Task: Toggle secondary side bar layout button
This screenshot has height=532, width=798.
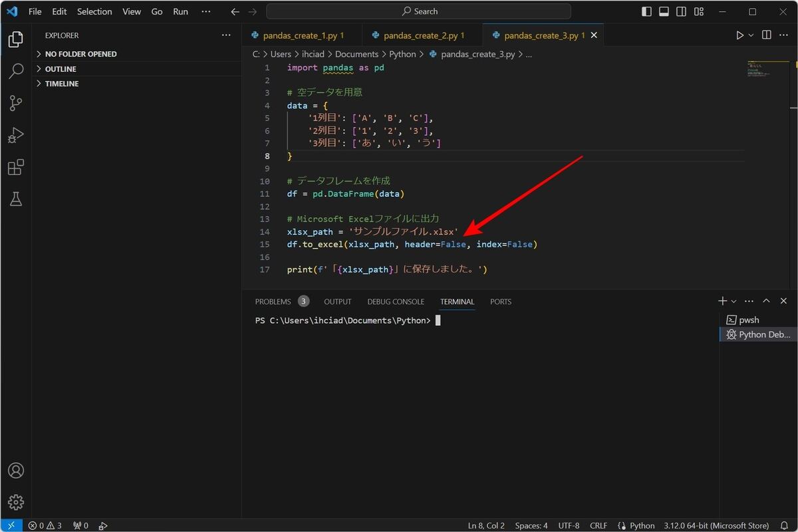Action: tap(681, 11)
